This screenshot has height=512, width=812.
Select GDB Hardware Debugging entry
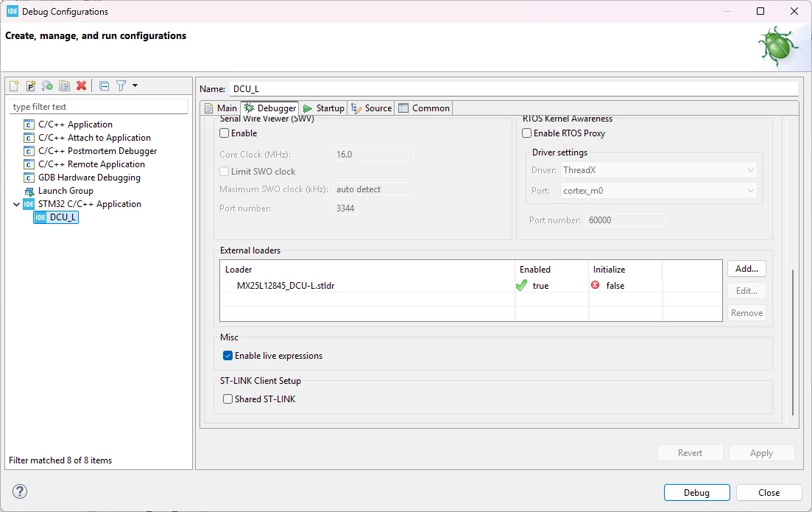(x=89, y=178)
